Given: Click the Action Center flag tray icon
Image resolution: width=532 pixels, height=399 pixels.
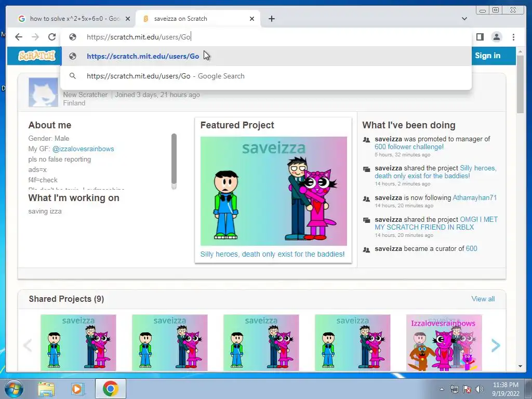Looking at the screenshot, I should [x=467, y=389].
